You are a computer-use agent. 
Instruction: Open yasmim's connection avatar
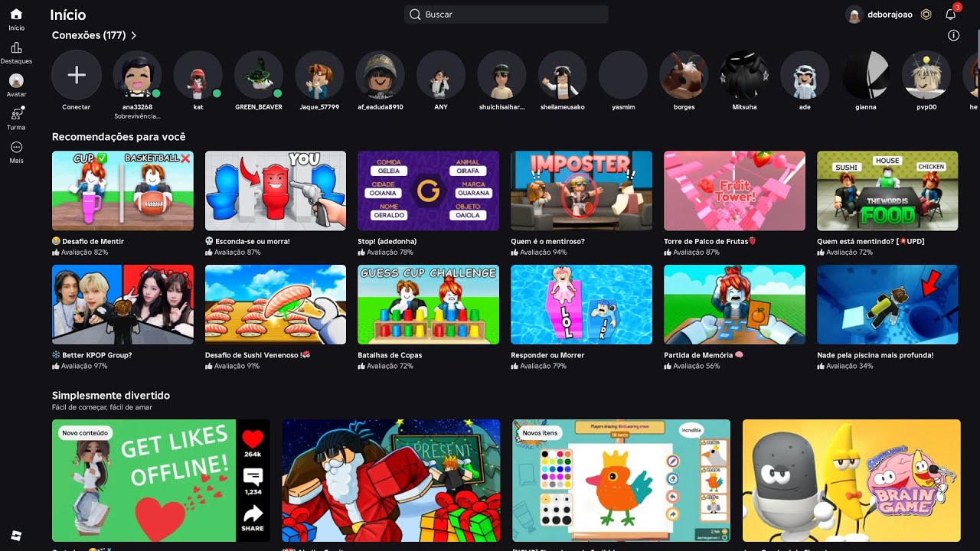623,75
